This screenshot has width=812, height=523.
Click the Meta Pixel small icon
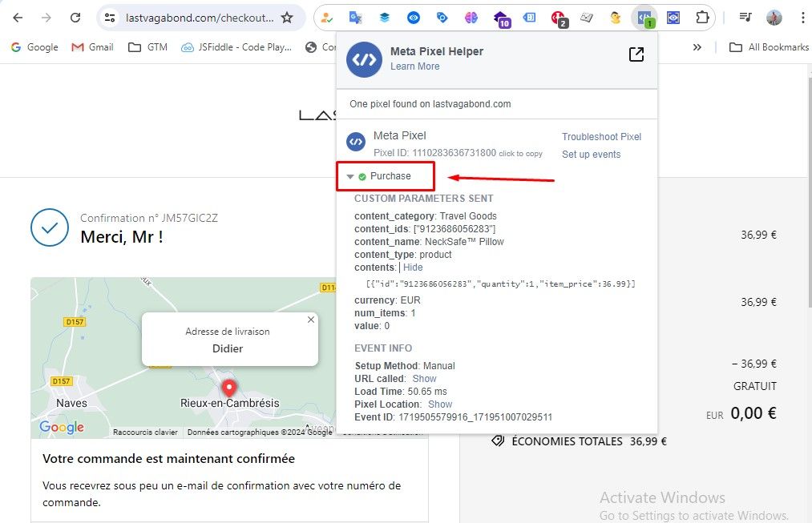coord(356,142)
